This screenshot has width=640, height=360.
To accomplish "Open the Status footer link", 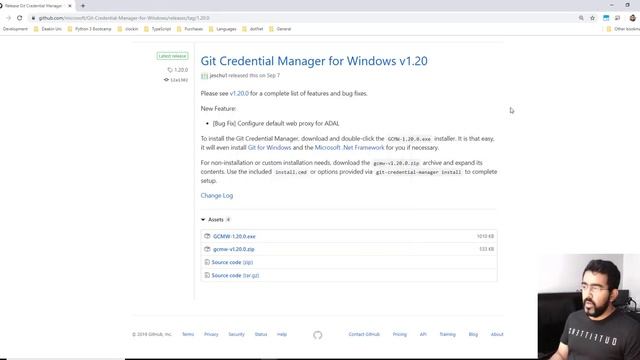I will pyautogui.click(x=261, y=334).
